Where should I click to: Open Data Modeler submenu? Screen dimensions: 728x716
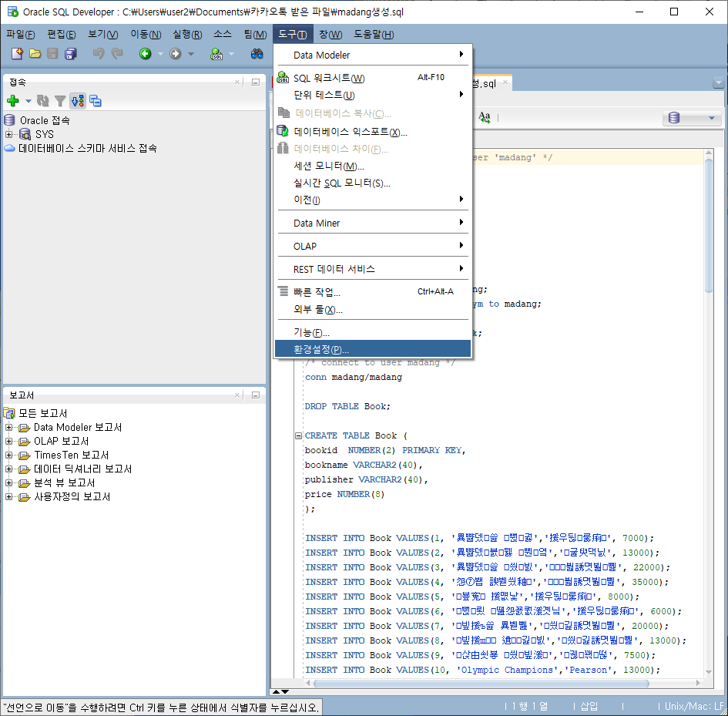click(373, 55)
